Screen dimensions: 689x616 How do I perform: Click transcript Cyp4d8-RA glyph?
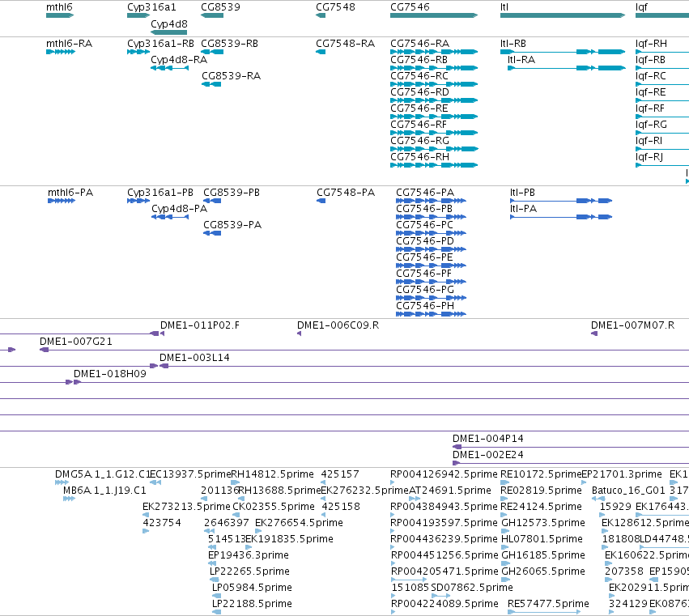[x=169, y=68]
